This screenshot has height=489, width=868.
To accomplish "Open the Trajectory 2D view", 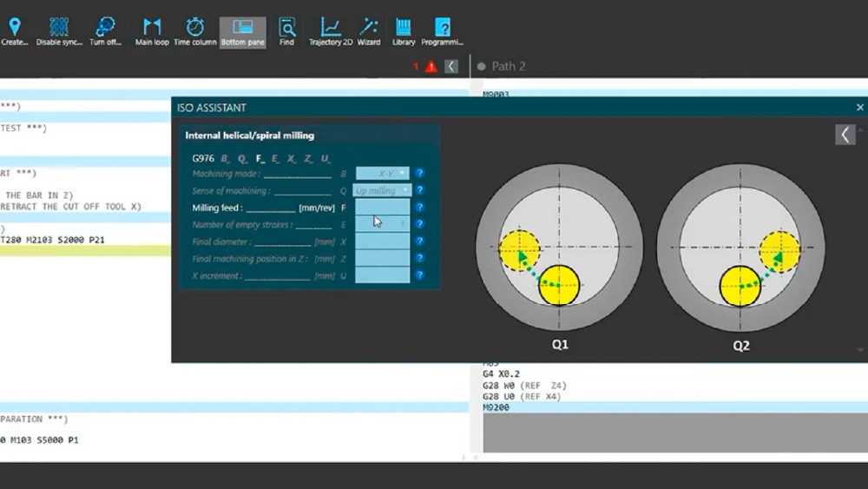I will point(330,30).
